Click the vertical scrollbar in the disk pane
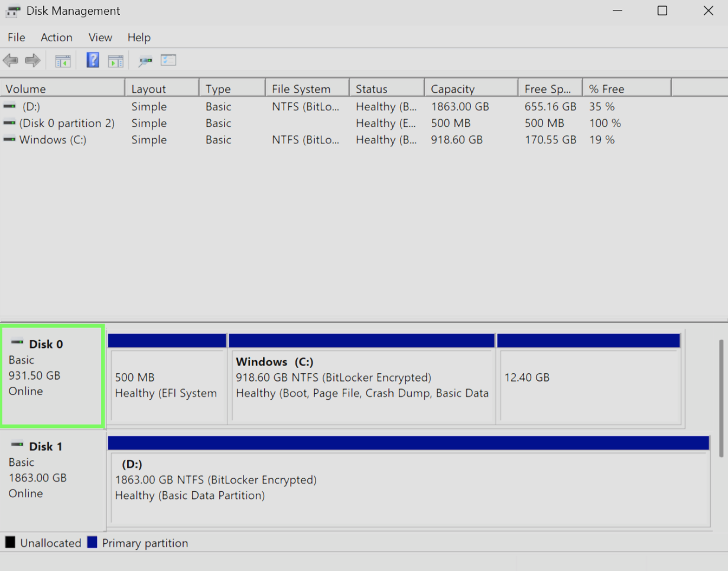Viewport: 728px width, 571px height. pyautogui.click(x=721, y=398)
